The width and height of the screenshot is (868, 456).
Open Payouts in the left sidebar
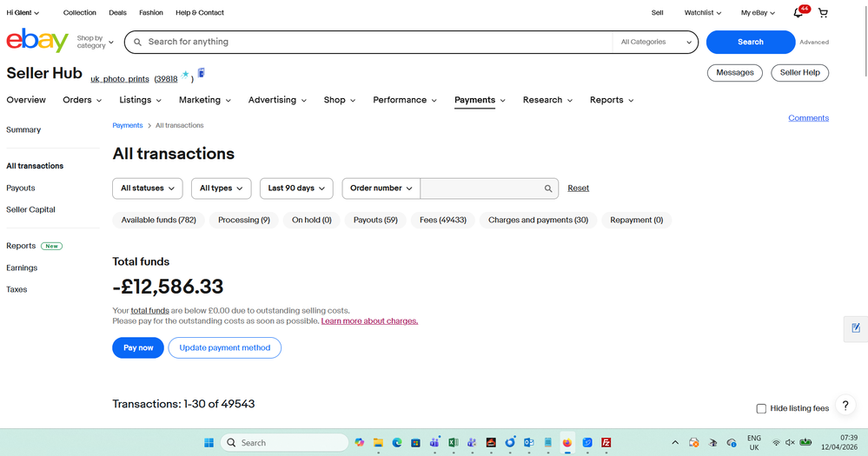[x=21, y=188]
